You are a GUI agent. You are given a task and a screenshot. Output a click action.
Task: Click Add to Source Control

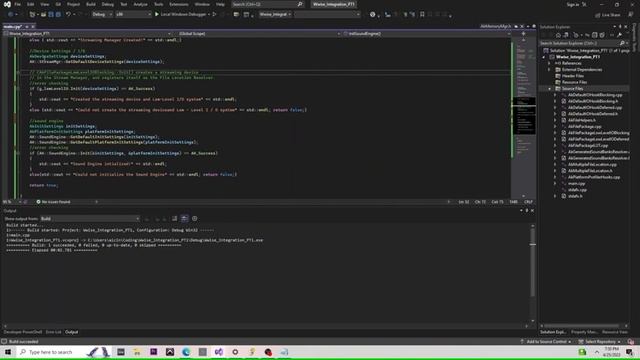pyautogui.click(x=546, y=342)
